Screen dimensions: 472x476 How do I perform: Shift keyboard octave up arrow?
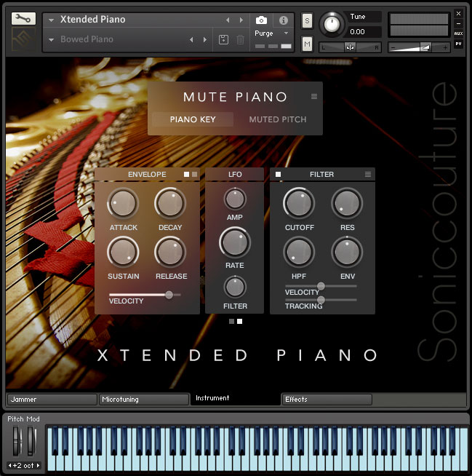click(x=38, y=465)
